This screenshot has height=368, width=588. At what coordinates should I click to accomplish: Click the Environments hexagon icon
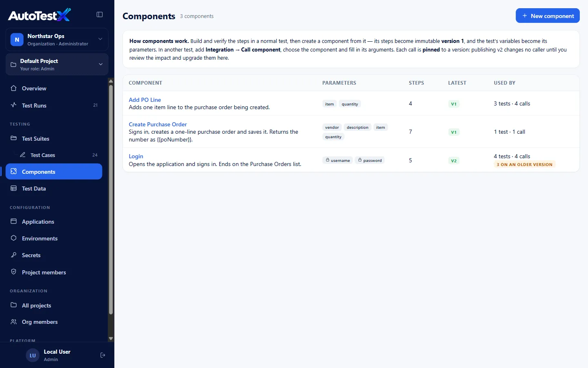point(13,238)
